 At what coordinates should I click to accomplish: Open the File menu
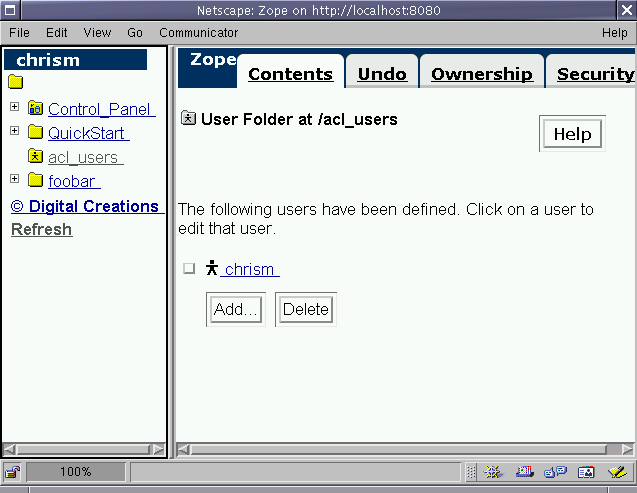coord(19,32)
